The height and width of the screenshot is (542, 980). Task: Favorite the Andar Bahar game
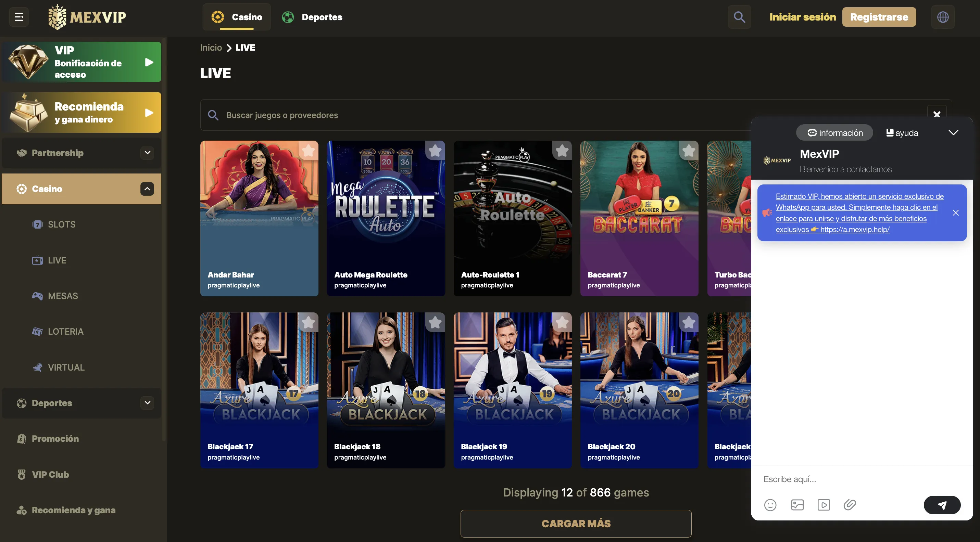tap(308, 151)
